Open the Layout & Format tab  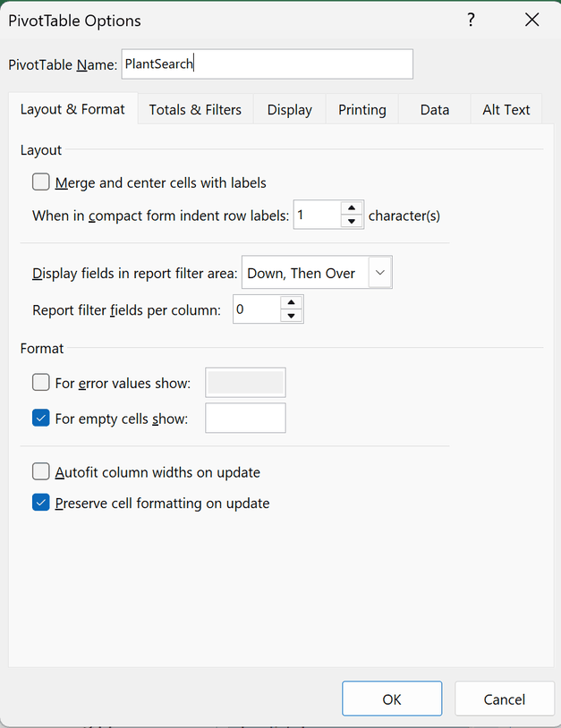coord(72,109)
